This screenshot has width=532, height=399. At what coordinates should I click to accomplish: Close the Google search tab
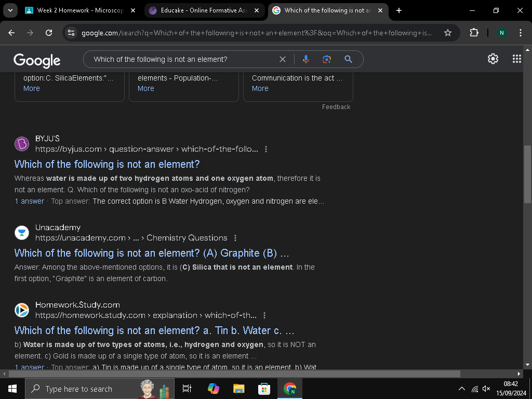pyautogui.click(x=380, y=10)
